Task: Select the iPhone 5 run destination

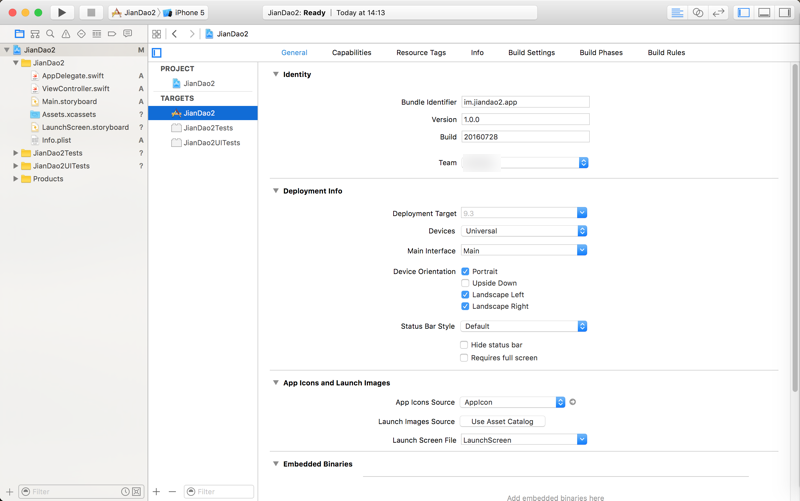Action: 184,12
